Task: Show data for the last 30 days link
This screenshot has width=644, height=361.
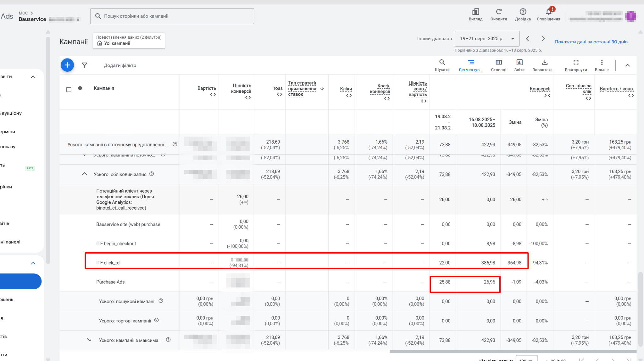Action: point(591,42)
